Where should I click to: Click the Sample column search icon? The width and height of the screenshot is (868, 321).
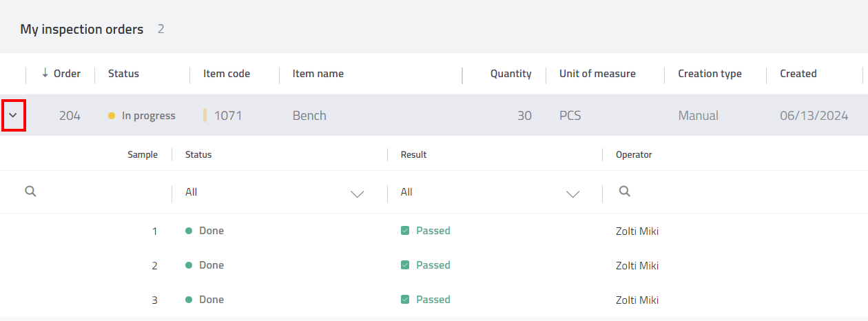coord(30,191)
